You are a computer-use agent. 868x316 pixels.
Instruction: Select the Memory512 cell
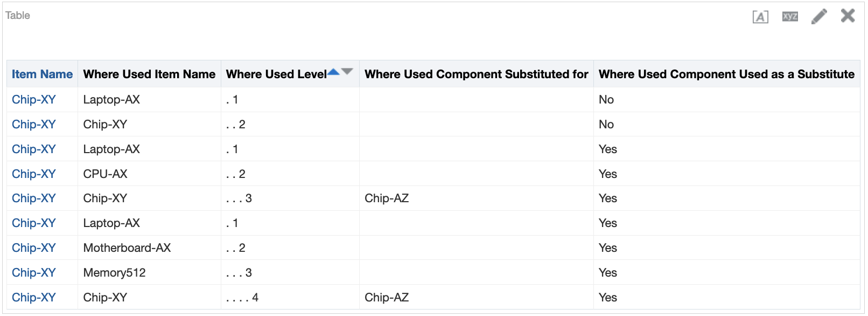point(114,272)
